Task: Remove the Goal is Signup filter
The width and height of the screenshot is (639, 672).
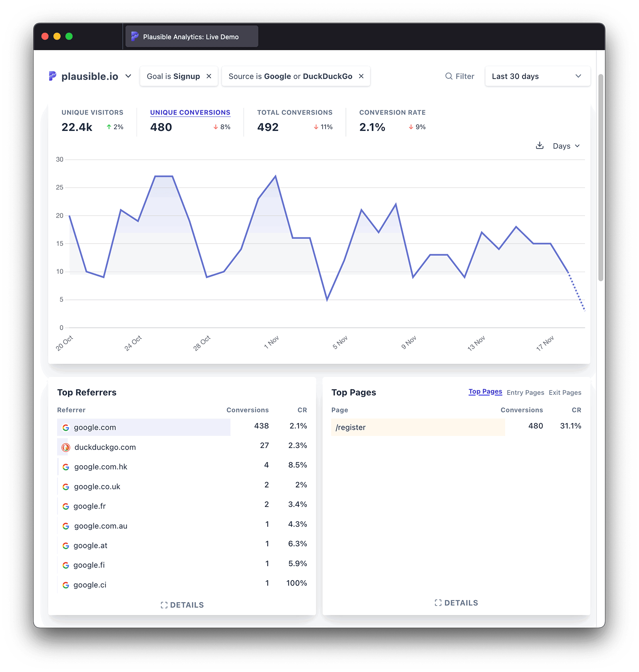Action: tap(209, 76)
